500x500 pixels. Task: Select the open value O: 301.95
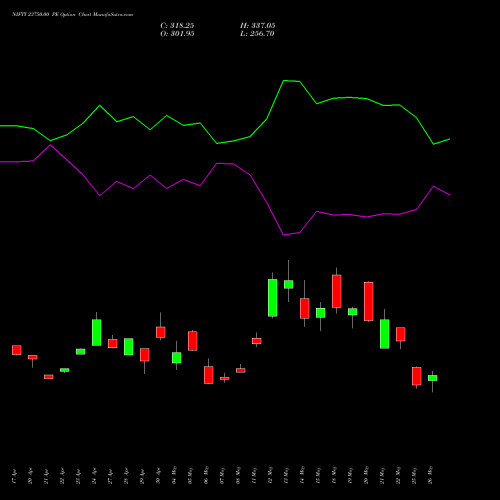pyautogui.click(x=177, y=34)
